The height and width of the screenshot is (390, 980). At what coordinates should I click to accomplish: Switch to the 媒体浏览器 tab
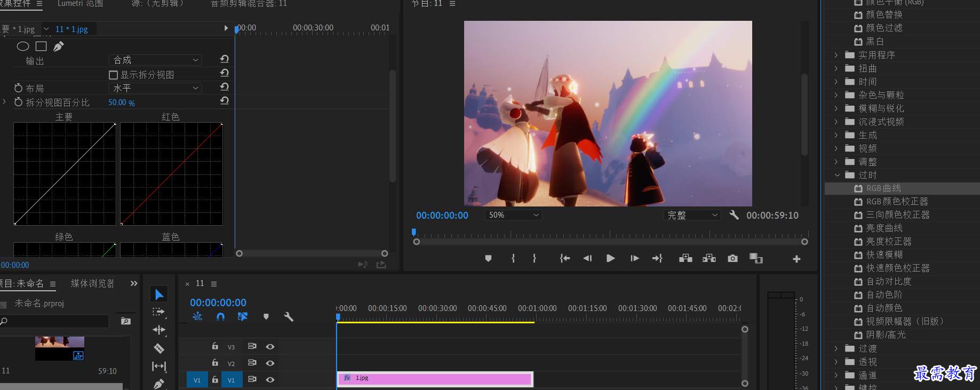click(x=92, y=283)
